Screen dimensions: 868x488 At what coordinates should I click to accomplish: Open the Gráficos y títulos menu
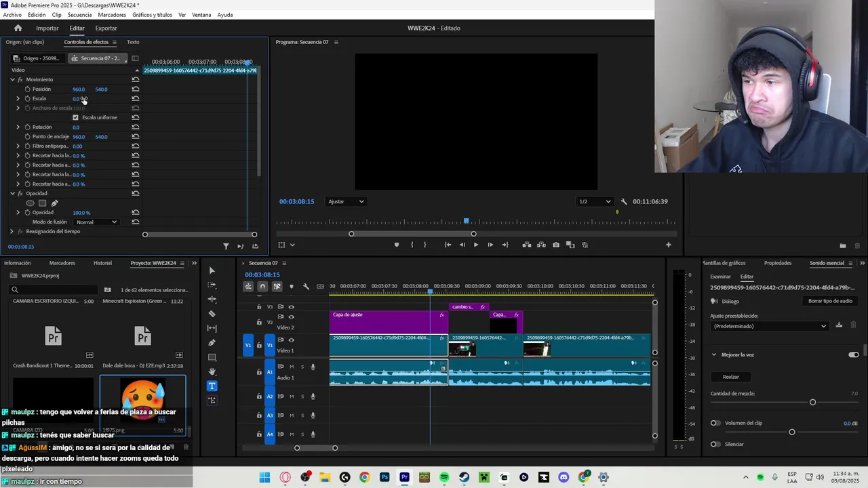[x=152, y=15]
